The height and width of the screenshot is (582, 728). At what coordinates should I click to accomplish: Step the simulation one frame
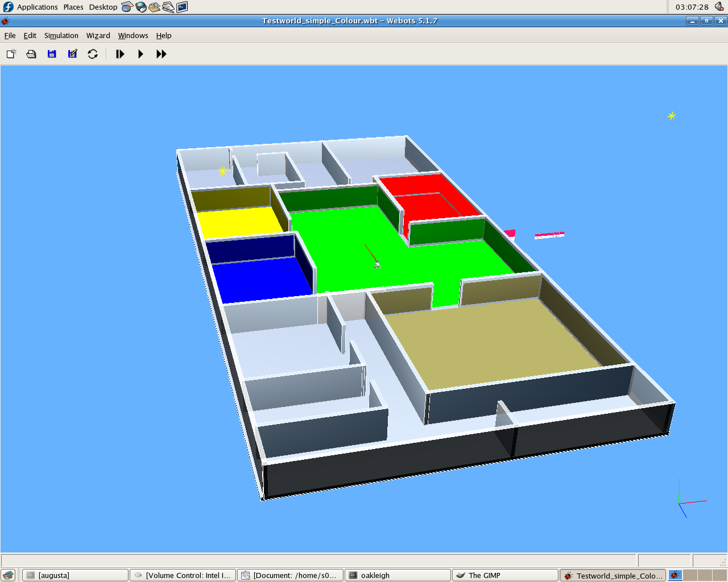[120, 54]
